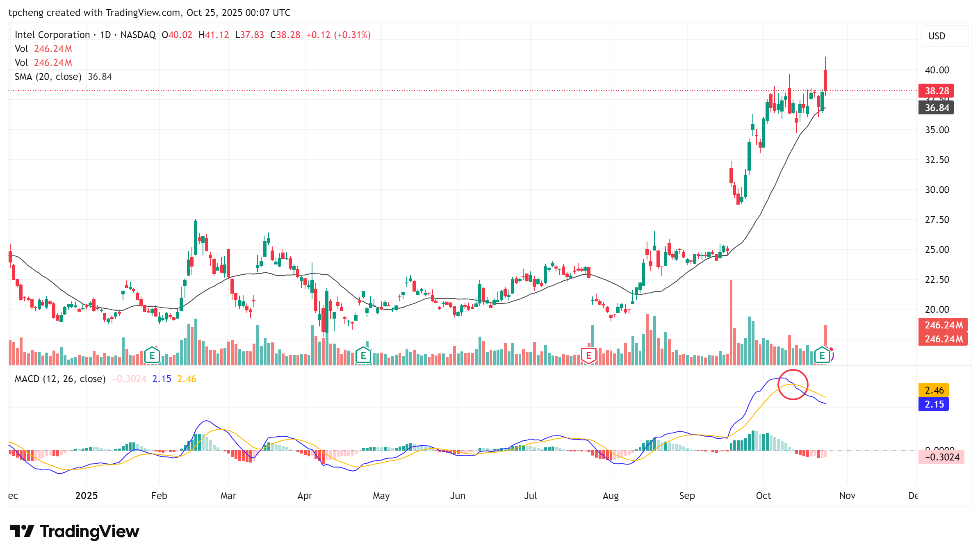
Task: Open the USD currency selector
Action: pos(944,36)
